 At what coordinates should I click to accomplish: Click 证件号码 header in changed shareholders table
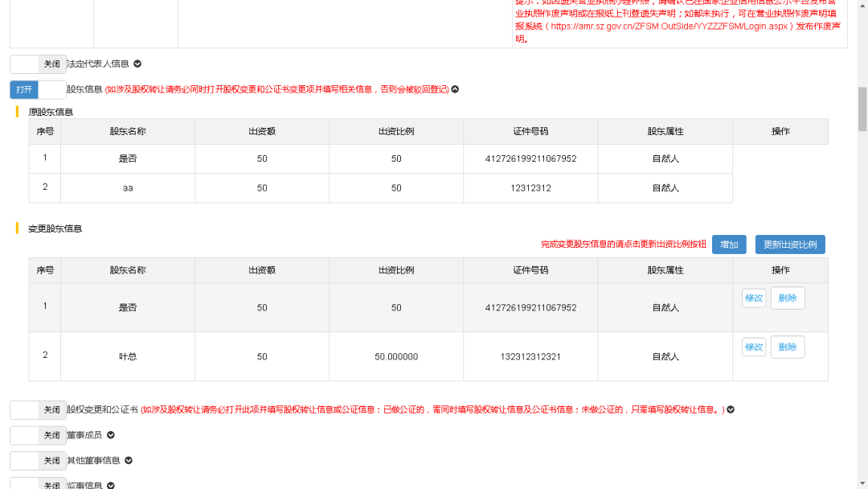530,270
